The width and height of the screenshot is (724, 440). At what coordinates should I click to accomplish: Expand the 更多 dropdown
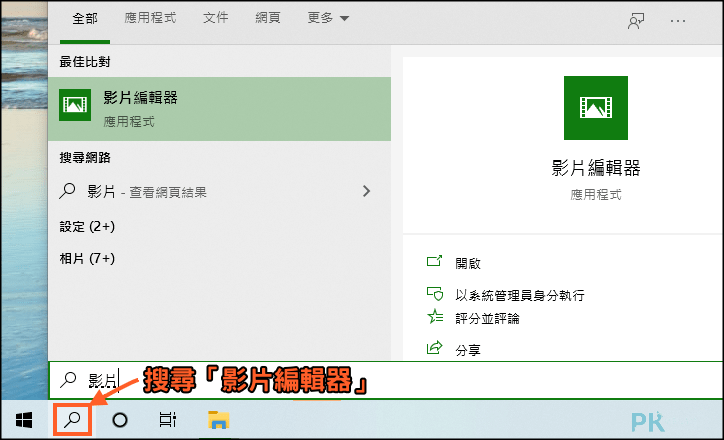[328, 18]
